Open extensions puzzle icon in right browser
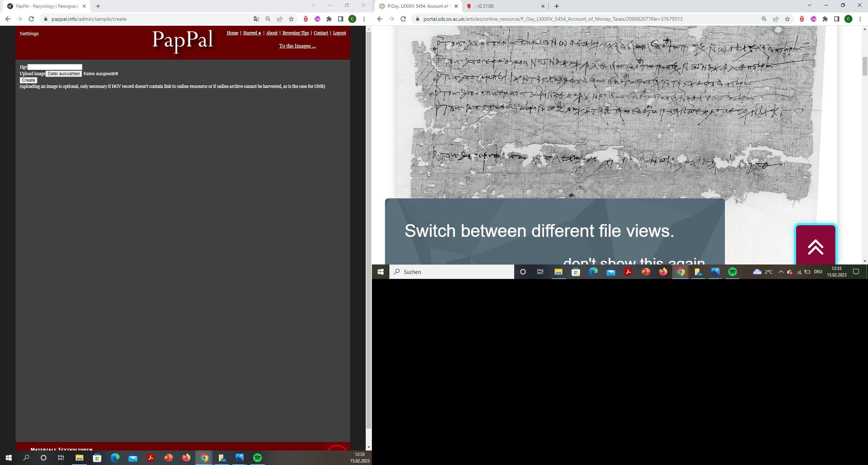The image size is (868, 465). tap(825, 19)
